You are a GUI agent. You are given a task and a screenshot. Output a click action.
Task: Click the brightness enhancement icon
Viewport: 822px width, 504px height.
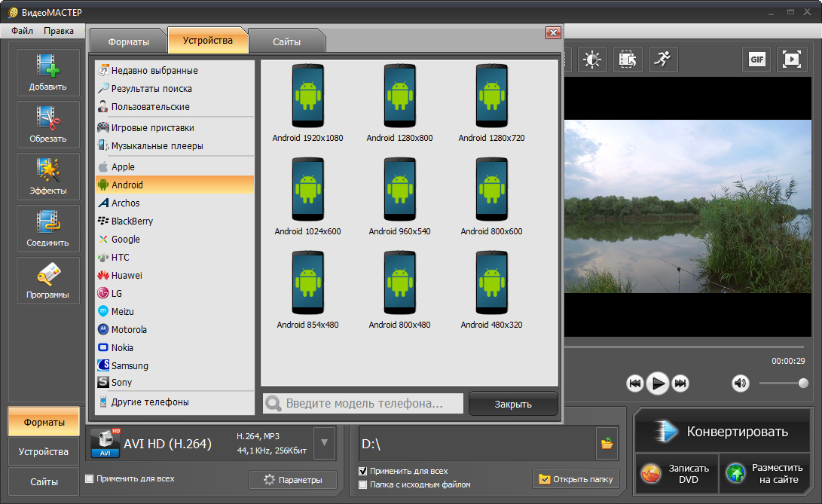592,60
